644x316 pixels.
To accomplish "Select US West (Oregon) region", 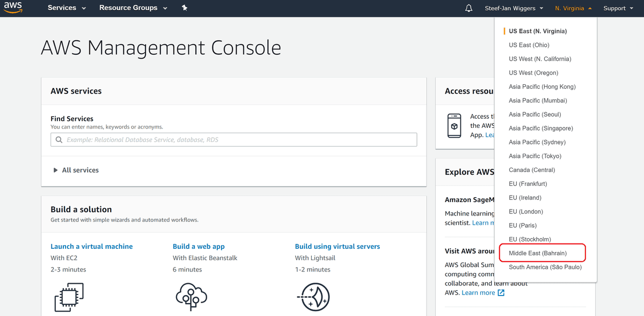I will tap(533, 73).
